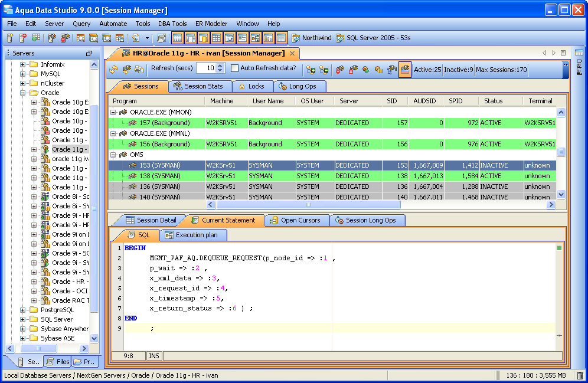Open the SQL Server 2005 - 53s shortcut
Viewport: 588px width, 383px height.
(x=373, y=38)
